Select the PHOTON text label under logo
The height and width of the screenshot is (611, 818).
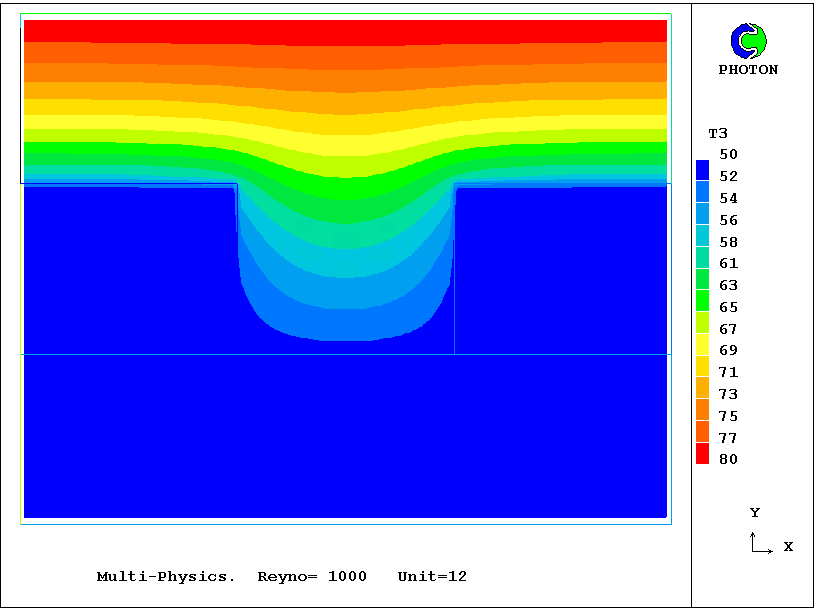click(x=748, y=70)
